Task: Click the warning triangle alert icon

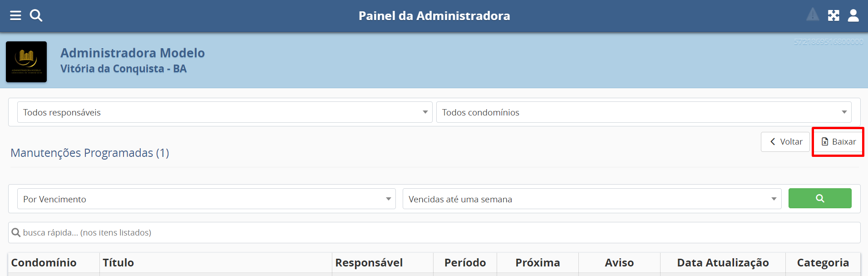Action: tap(813, 15)
